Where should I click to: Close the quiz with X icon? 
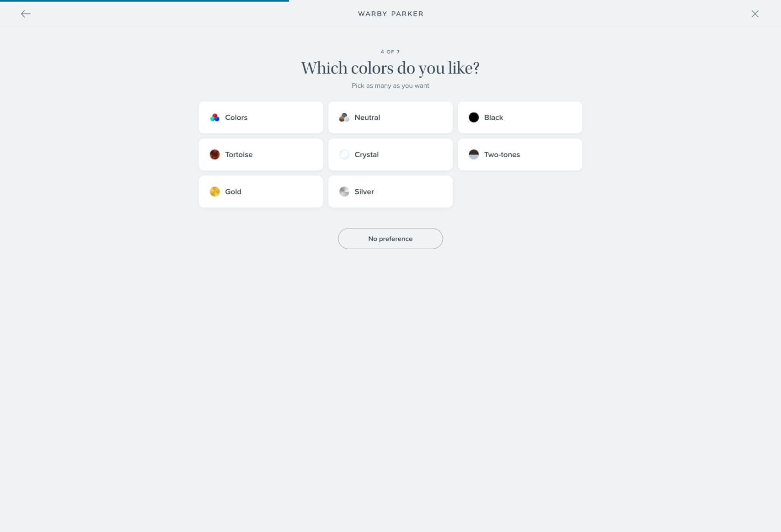tap(755, 14)
